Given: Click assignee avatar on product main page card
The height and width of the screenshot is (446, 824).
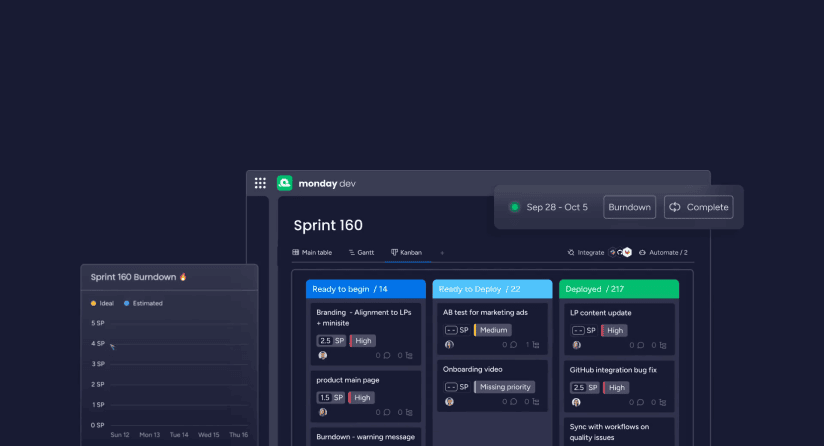Looking at the screenshot, I should 323,412.
